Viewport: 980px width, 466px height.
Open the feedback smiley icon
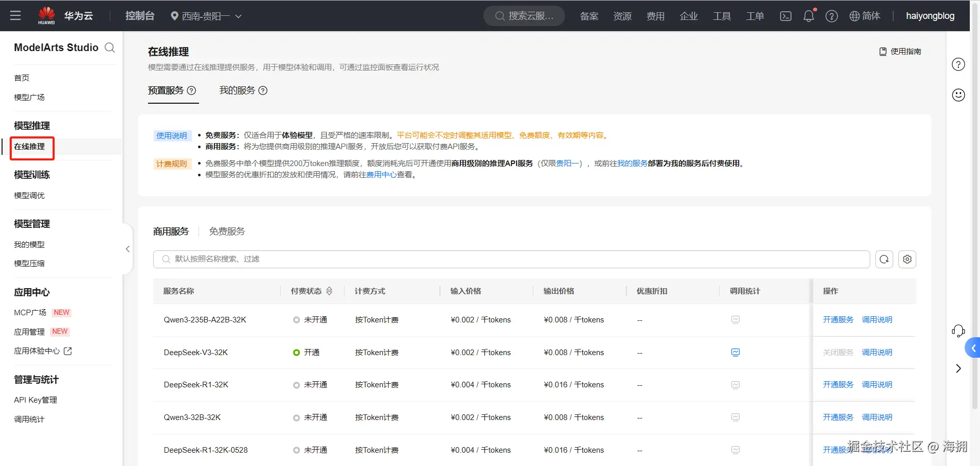tap(959, 95)
